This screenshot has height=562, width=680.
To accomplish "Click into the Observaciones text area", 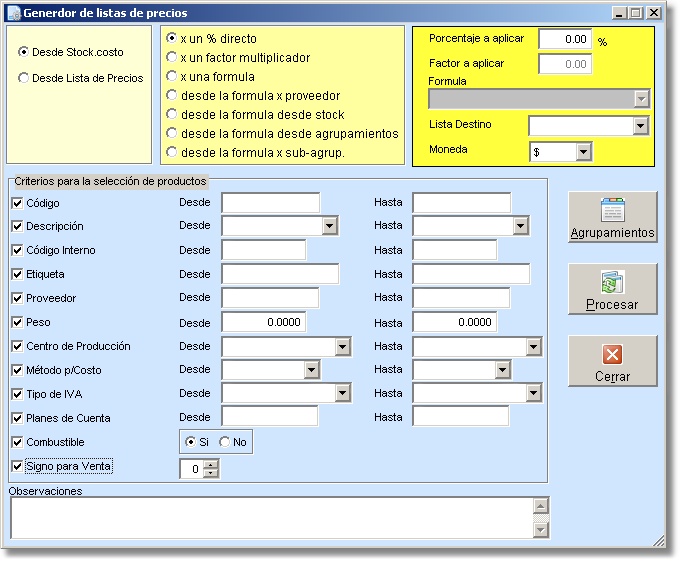I will tap(270, 518).
